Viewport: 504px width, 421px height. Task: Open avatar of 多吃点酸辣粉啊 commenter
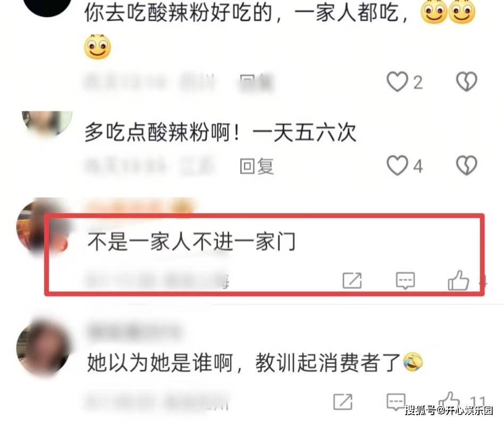click(x=47, y=123)
